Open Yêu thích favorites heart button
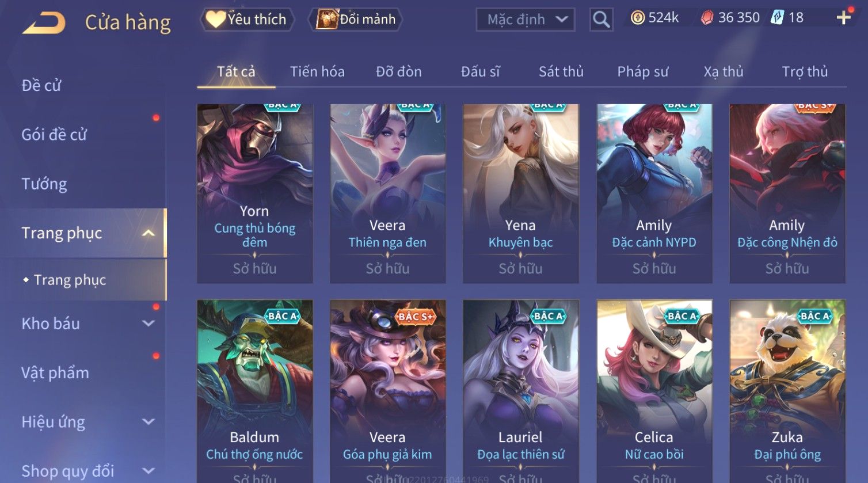 [x=248, y=20]
